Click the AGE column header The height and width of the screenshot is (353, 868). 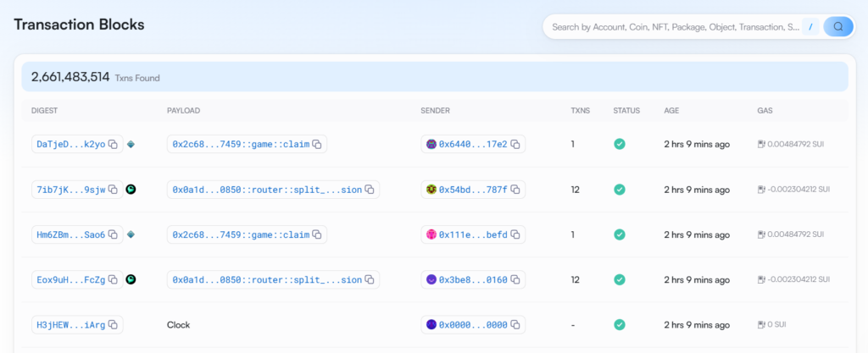pyautogui.click(x=671, y=111)
